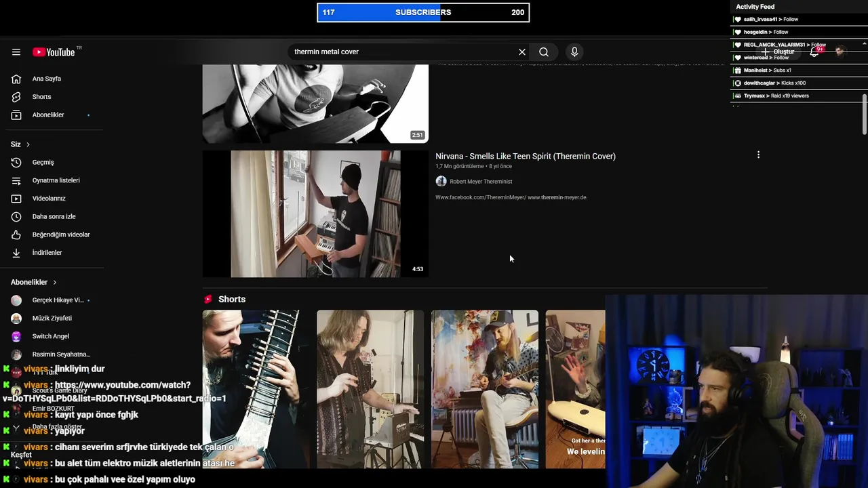868x488 pixels.
Task: Click the Müzik Ziyafeti channel name
Action: coord(52,318)
